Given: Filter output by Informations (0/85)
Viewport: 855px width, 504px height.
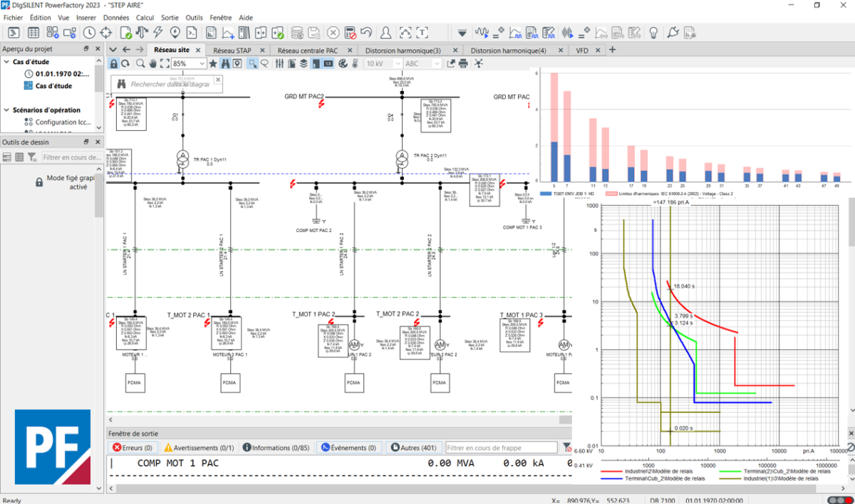Looking at the screenshot, I should coord(276,448).
